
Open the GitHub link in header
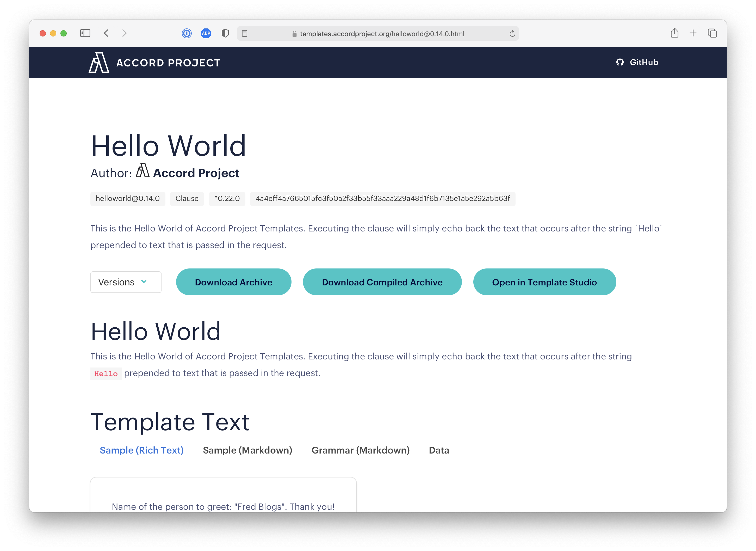[637, 62]
